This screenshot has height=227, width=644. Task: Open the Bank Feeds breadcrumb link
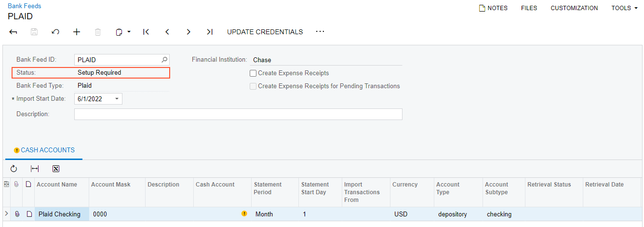(25, 6)
